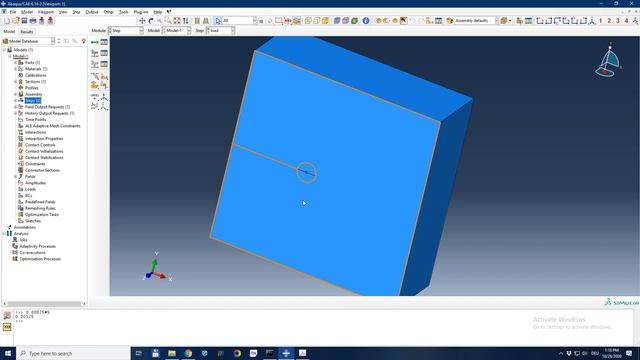Image resolution: width=640 pixels, height=360 pixels.
Task: Expand the Fields tree node
Action: (16, 176)
